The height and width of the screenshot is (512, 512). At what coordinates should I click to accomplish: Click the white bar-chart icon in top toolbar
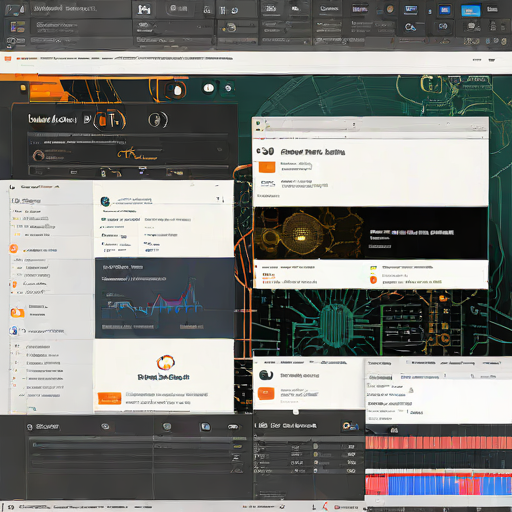point(144,9)
